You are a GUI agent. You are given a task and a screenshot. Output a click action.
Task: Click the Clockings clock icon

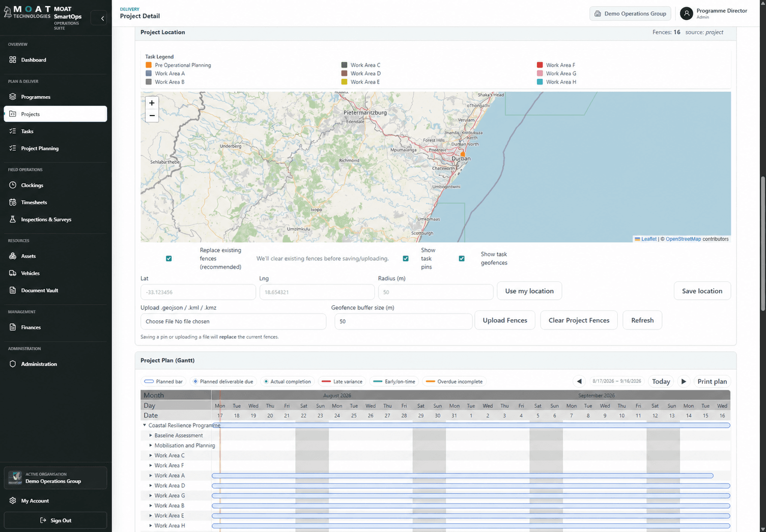coord(13,185)
